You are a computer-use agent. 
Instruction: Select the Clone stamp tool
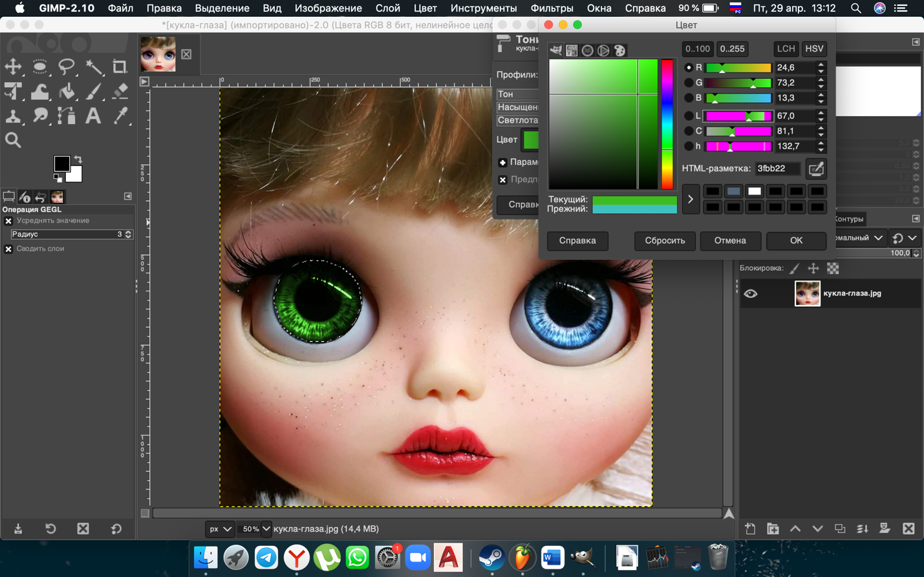(x=13, y=116)
